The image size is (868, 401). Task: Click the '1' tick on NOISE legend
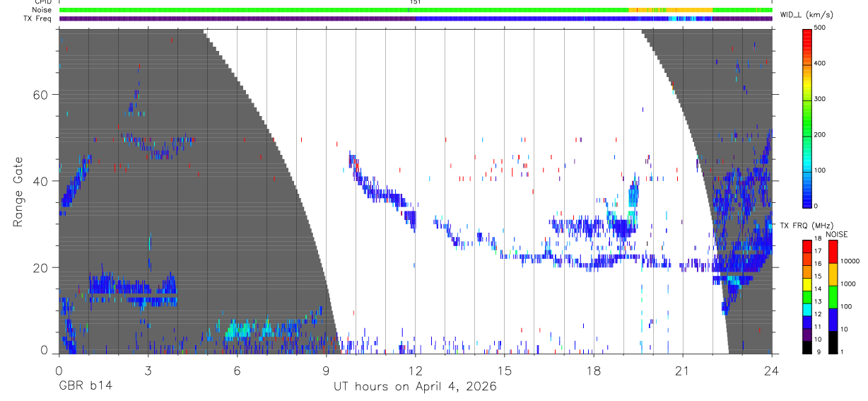pyautogui.click(x=843, y=352)
